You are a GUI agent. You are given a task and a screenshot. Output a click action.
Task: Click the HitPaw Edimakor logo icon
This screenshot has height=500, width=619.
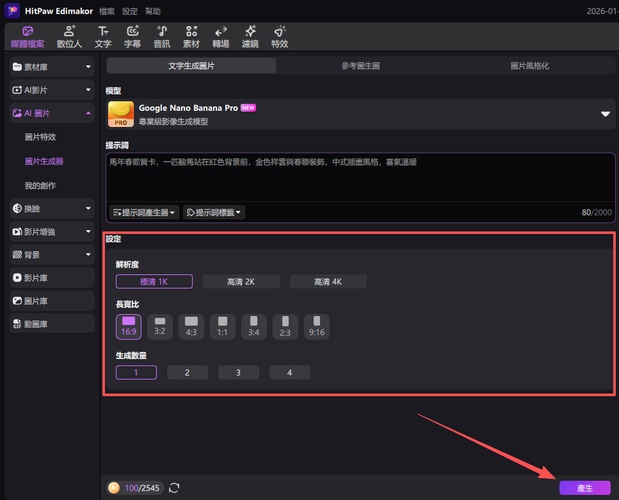click(12, 11)
